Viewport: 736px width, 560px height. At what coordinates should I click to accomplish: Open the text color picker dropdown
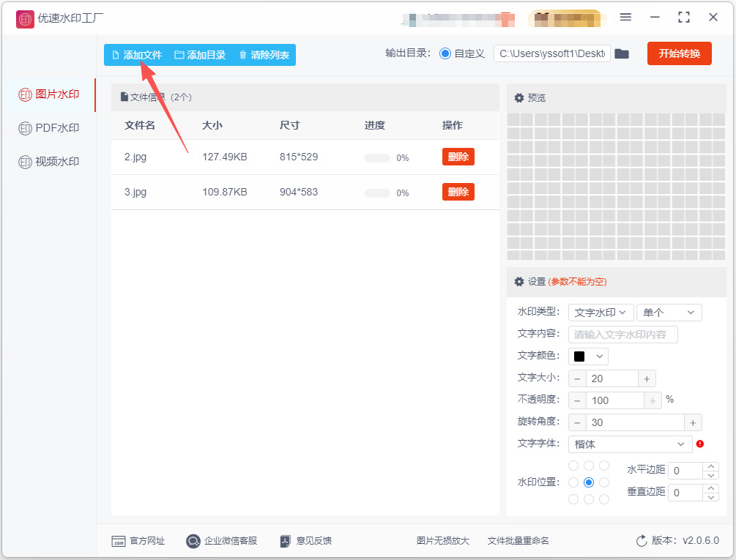(x=588, y=356)
